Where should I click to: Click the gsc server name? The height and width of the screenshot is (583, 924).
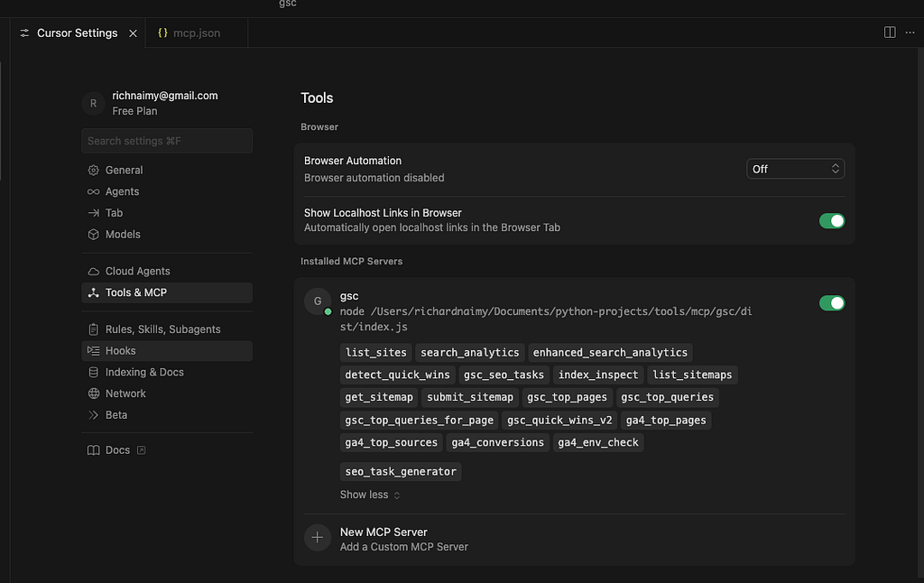click(349, 296)
